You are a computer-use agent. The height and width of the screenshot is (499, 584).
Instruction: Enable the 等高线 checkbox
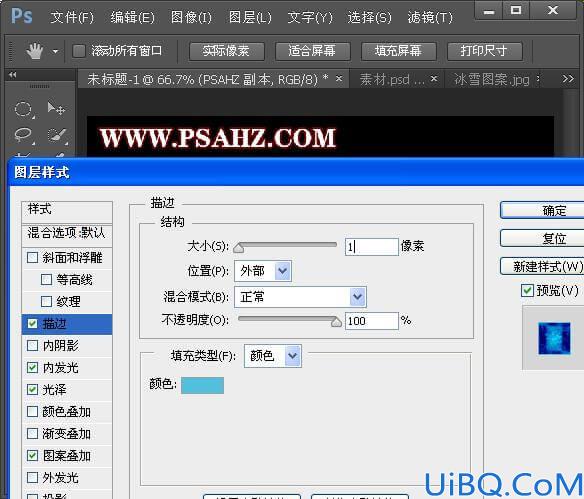[x=47, y=279]
